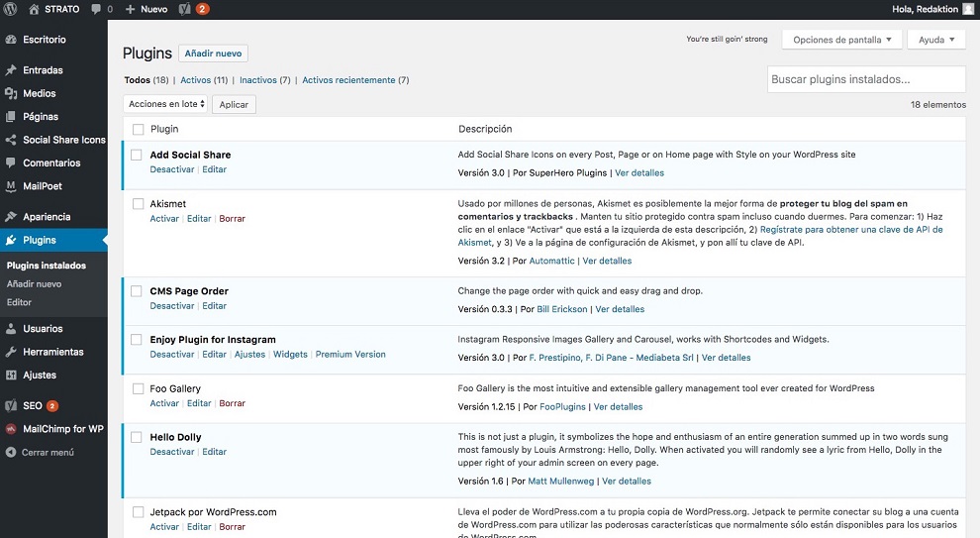Open Ajustes for Enjoy Plugin for Instagram

pyautogui.click(x=250, y=354)
